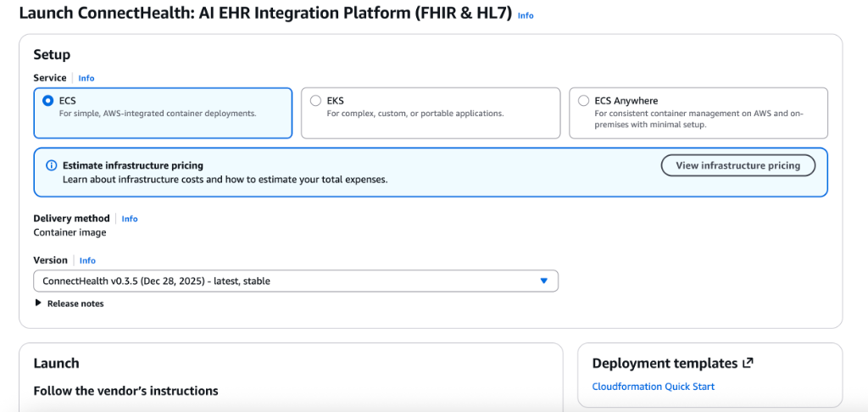Click the external link icon beside Deployment templates
Viewport: 868px width, 412px height.
(747, 363)
